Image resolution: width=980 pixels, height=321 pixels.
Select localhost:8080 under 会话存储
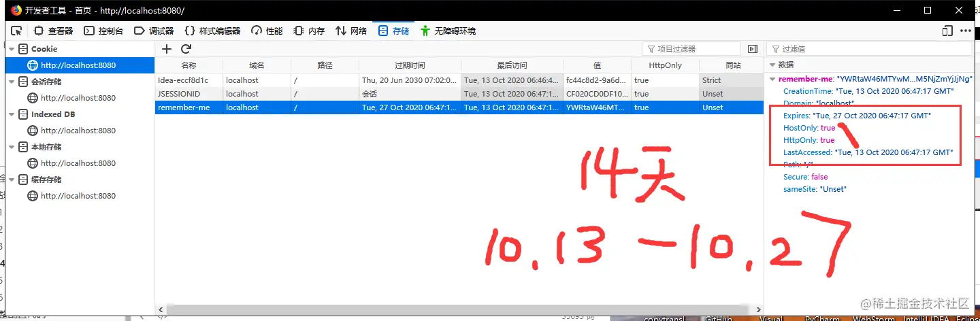pos(80,98)
